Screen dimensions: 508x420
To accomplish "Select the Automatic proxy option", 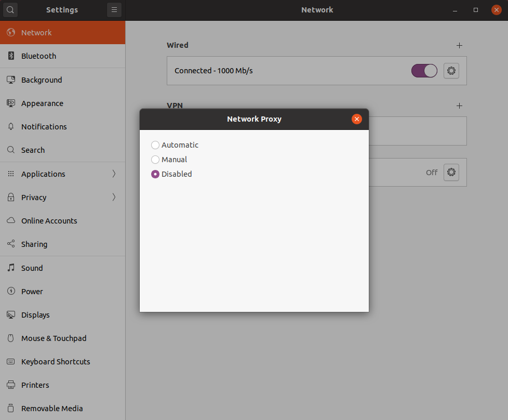I will coord(155,145).
